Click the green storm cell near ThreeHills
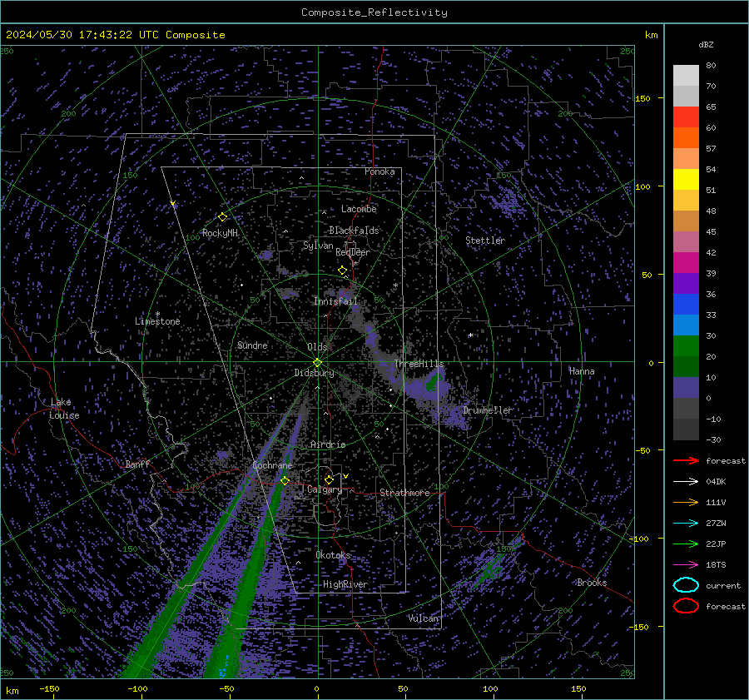Viewport: 749px width, 700px height. [434, 381]
